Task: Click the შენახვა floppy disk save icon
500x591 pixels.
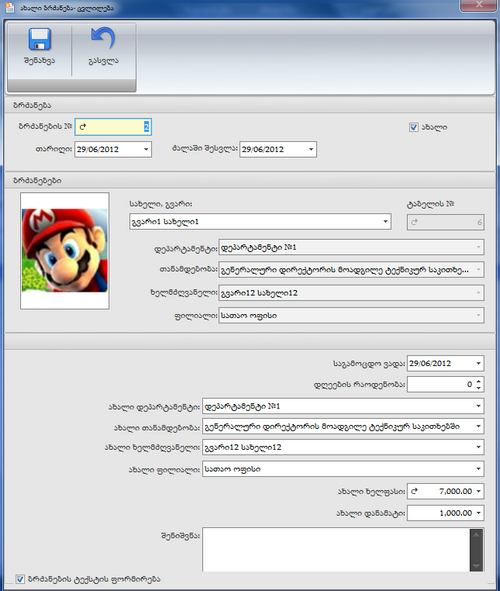Action: coord(40,39)
